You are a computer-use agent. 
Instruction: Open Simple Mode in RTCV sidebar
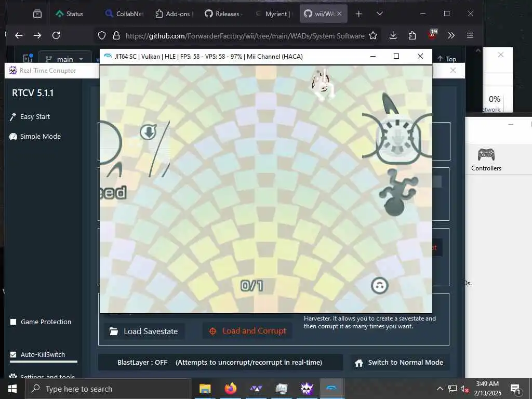point(35,137)
